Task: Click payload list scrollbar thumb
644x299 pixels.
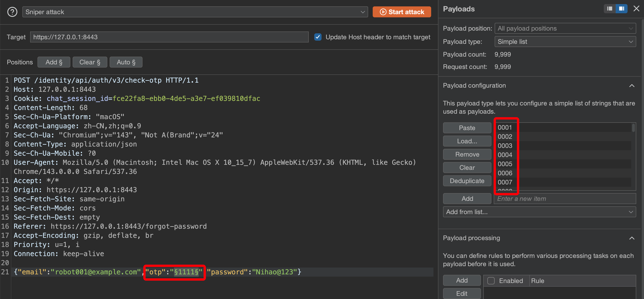Action: 633,128
